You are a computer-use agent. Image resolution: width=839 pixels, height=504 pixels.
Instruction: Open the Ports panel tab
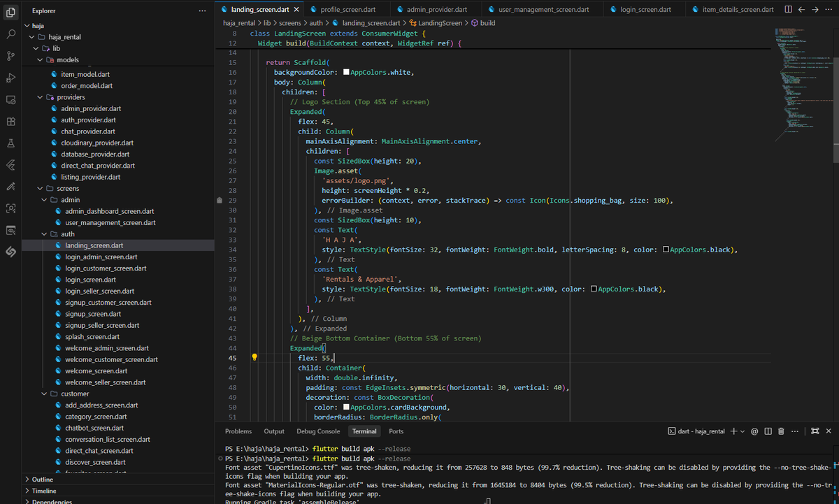pos(396,431)
